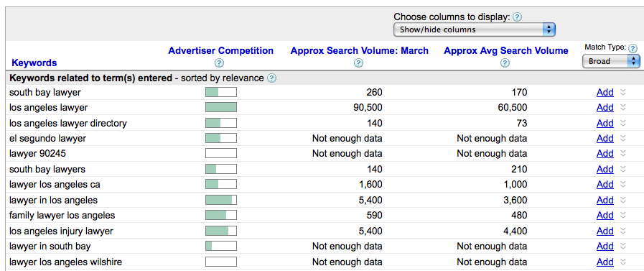Add keyword lawyer los angeles ca
The image size is (644, 271).
605,185
